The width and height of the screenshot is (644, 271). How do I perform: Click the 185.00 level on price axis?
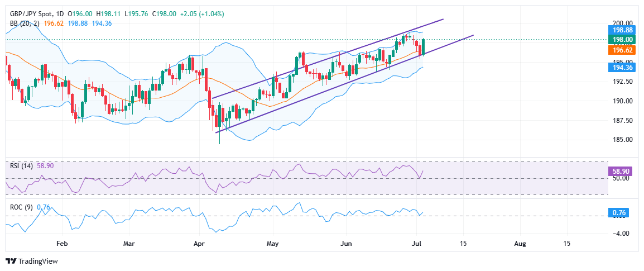[x=622, y=140]
